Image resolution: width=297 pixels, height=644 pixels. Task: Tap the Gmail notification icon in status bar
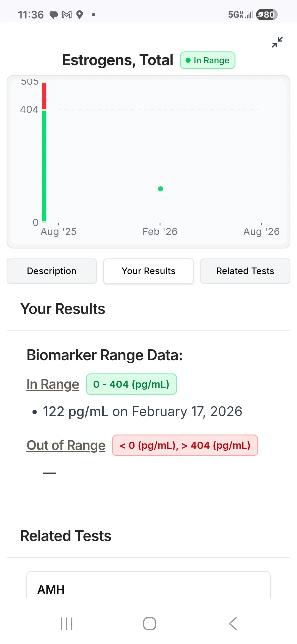click(x=67, y=15)
